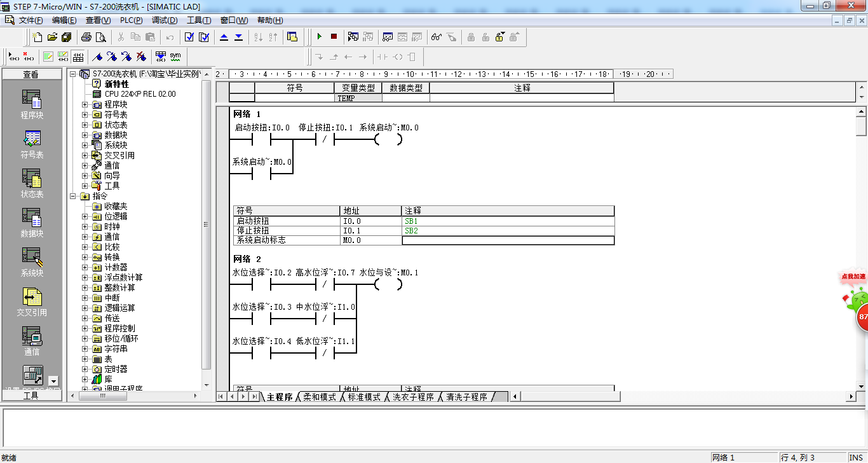Select 新特性 in the project tree
Screen dimensions: 868x463
116,84
